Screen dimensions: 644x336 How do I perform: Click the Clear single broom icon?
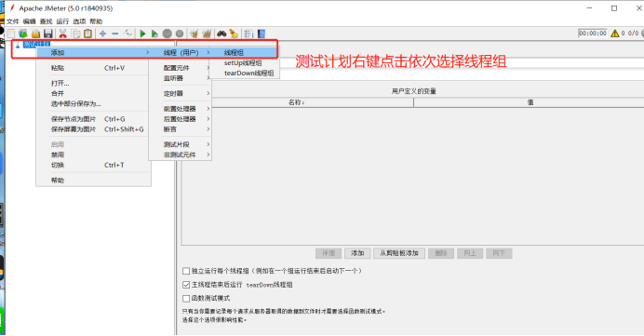194,34
